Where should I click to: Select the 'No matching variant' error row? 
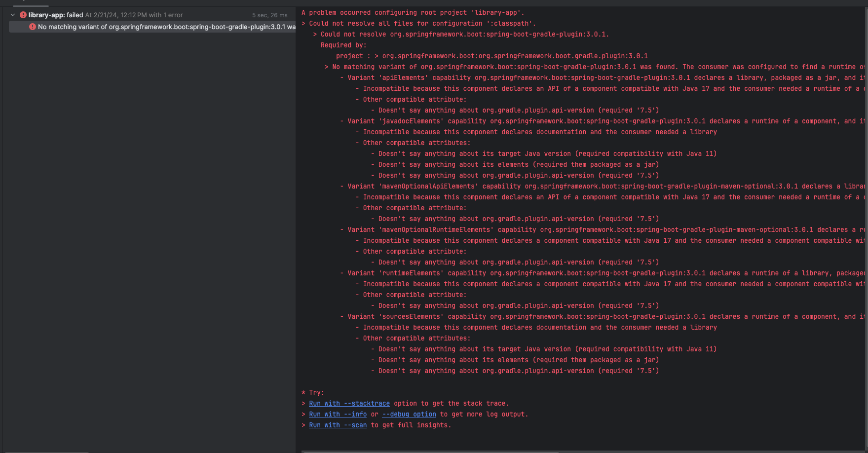pyautogui.click(x=152, y=27)
